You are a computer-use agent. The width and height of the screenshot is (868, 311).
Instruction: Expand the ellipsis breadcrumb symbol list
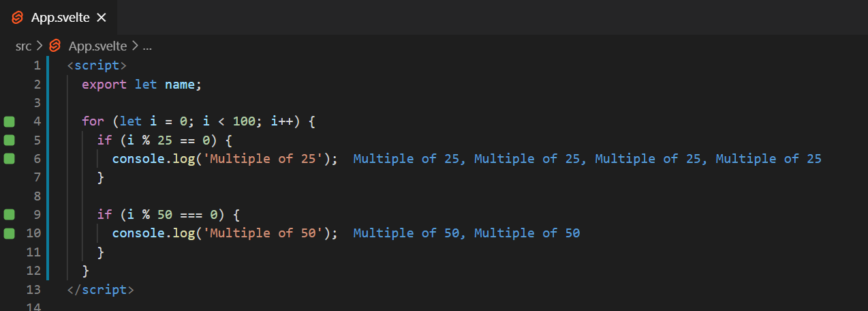pos(147,46)
